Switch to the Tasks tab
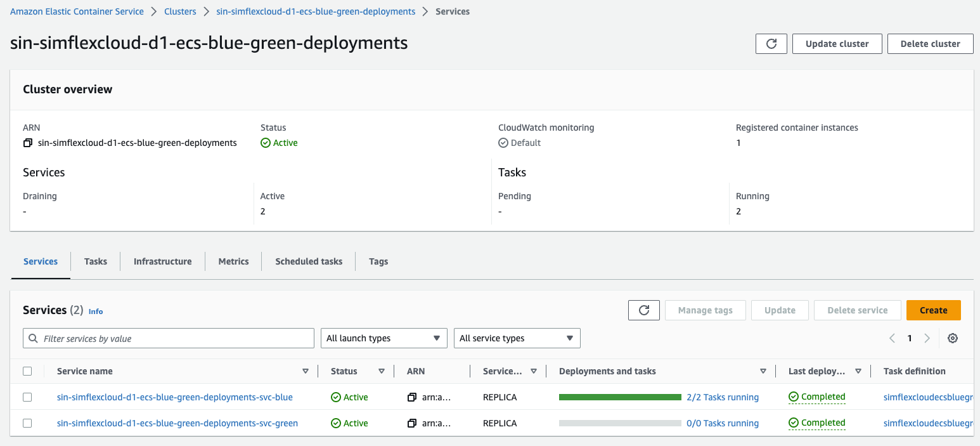980x446 pixels. click(96, 261)
